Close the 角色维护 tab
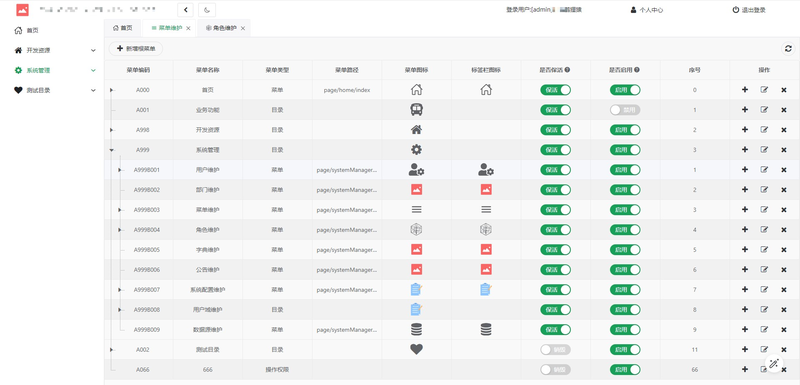The width and height of the screenshot is (800, 385). pos(243,29)
